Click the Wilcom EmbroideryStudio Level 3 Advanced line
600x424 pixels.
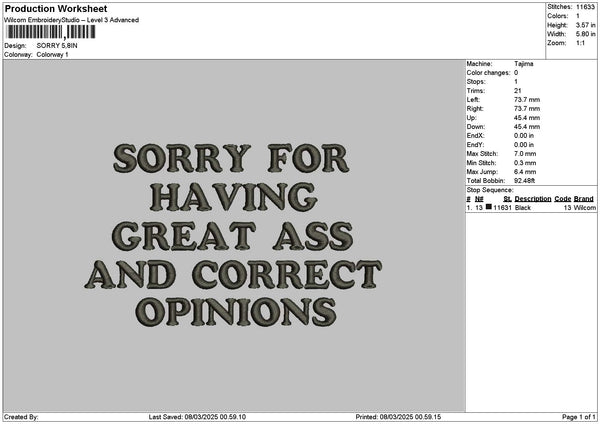[72, 20]
